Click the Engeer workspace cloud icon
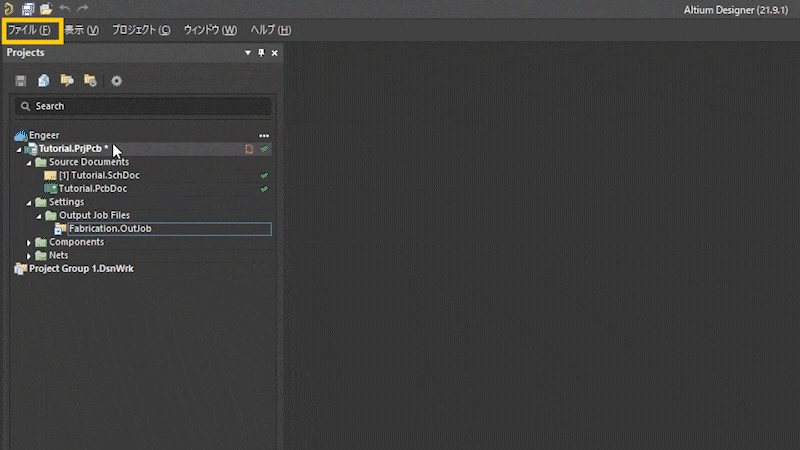Viewport: 800px width, 450px height. (x=20, y=135)
